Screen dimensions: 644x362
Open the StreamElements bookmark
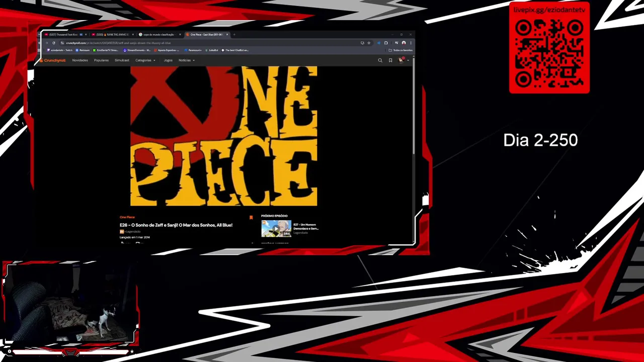tap(137, 50)
